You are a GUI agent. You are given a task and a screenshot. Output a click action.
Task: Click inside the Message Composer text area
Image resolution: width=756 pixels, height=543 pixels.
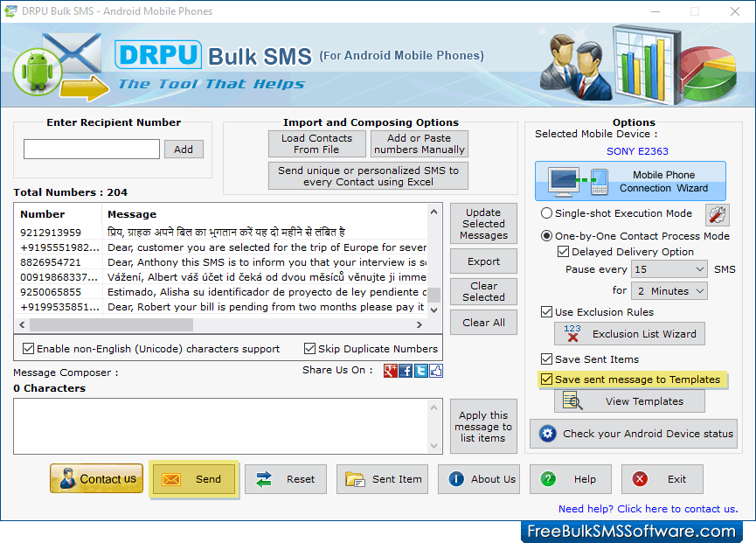tap(221, 427)
